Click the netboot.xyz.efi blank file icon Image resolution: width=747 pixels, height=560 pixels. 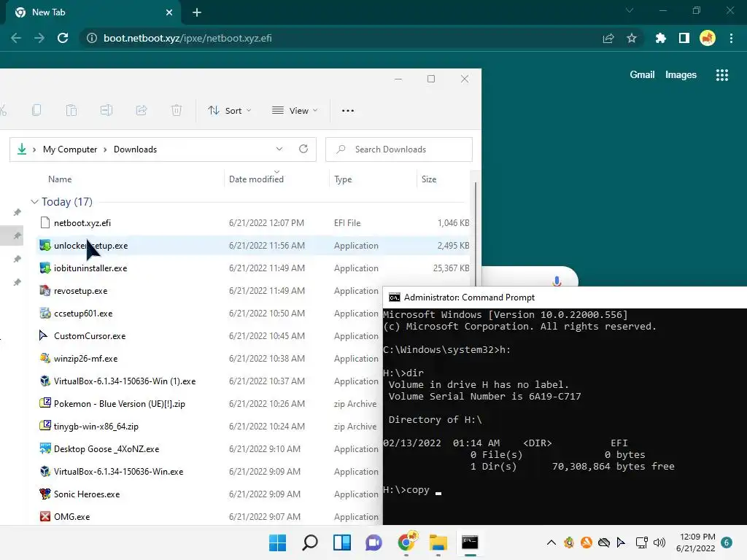pos(44,222)
